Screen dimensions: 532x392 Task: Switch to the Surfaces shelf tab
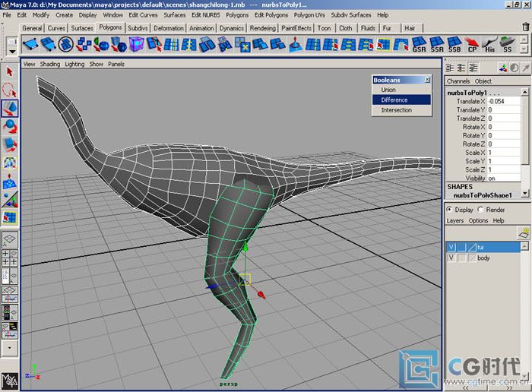pyautogui.click(x=82, y=28)
